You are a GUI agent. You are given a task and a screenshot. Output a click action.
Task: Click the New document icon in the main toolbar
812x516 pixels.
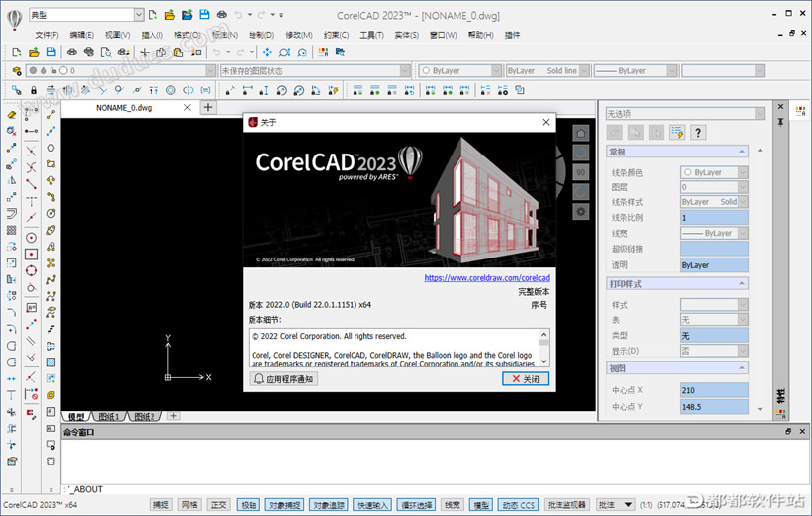(x=17, y=52)
